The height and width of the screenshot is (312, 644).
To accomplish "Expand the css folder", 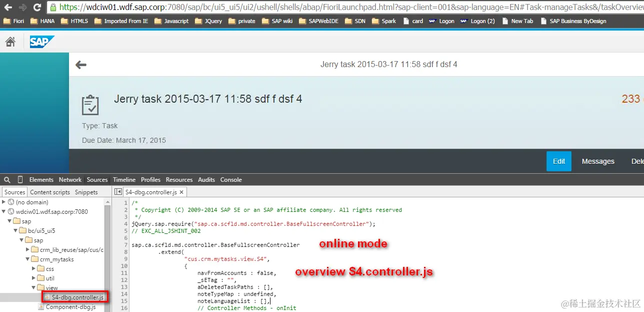I will click(34, 269).
